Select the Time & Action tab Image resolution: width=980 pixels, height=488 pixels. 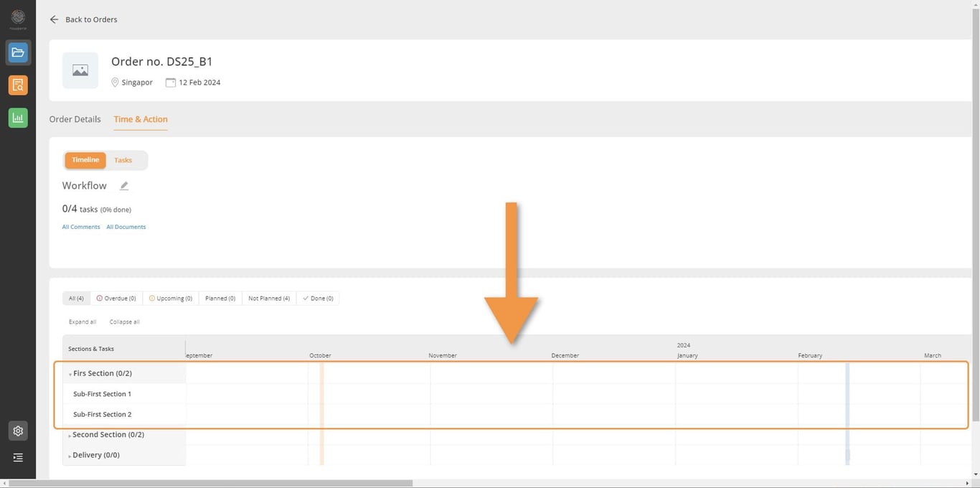pos(141,119)
